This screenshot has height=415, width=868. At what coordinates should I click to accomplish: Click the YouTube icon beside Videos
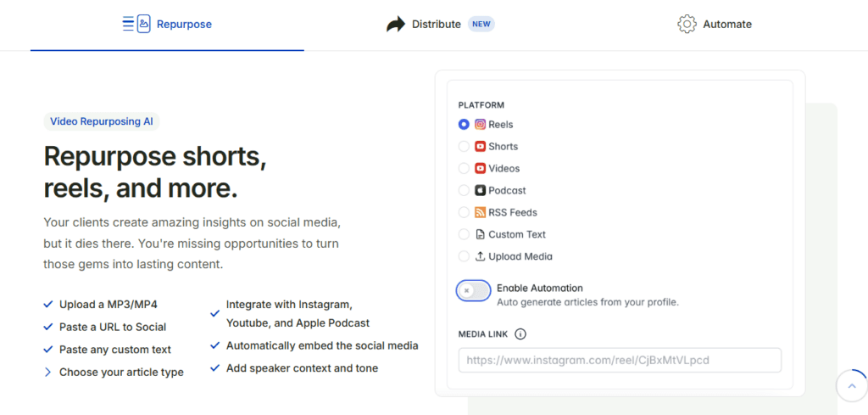point(481,168)
